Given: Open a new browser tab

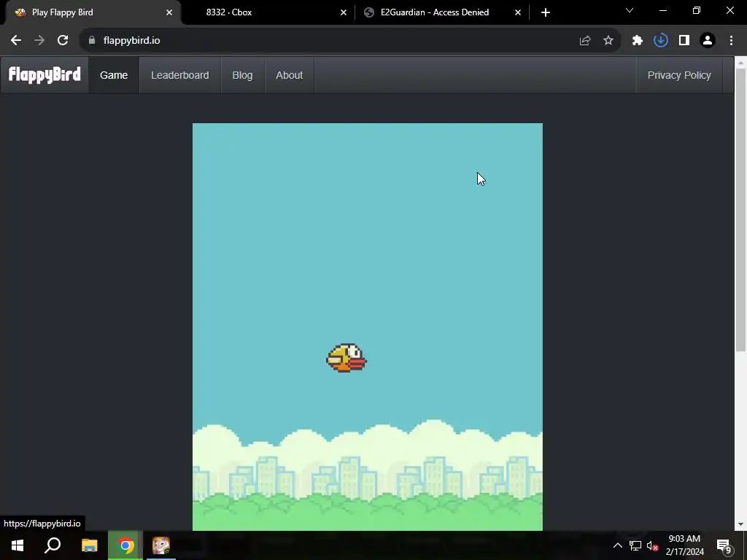Looking at the screenshot, I should pos(546,12).
